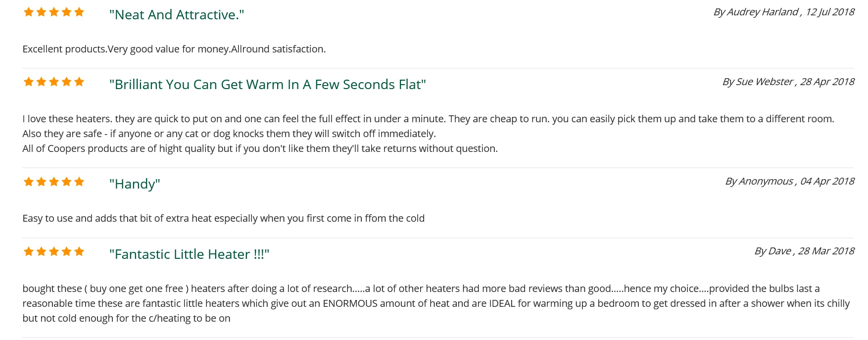Click the byline "By Audrey Harland, 12 Jul 2018"
Viewport: 868px width, 340px height.
[x=783, y=12]
